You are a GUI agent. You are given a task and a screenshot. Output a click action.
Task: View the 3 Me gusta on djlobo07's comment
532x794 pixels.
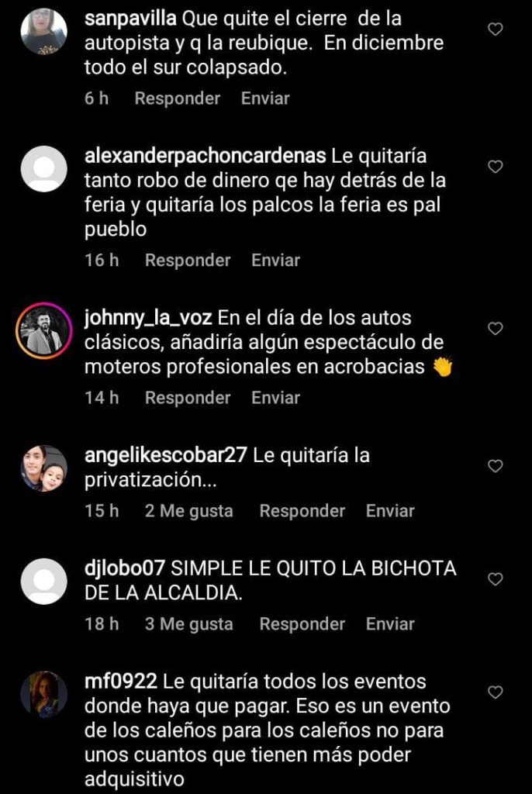(189, 624)
